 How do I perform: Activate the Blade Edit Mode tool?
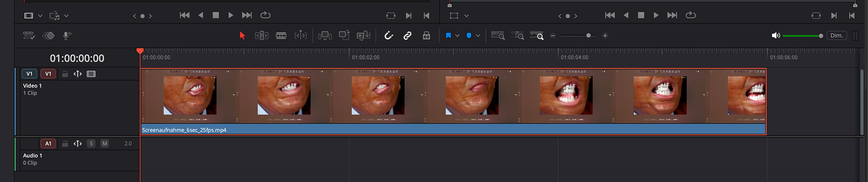[281, 36]
